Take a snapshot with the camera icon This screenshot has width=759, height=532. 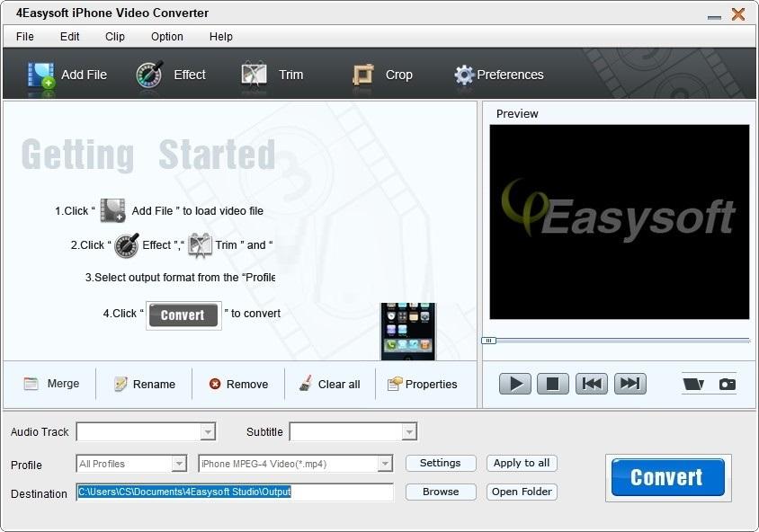727,385
